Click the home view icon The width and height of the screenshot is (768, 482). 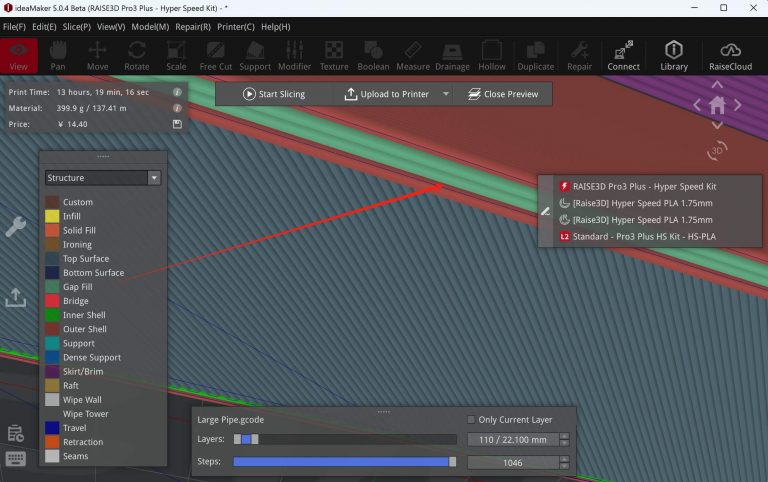tap(717, 105)
